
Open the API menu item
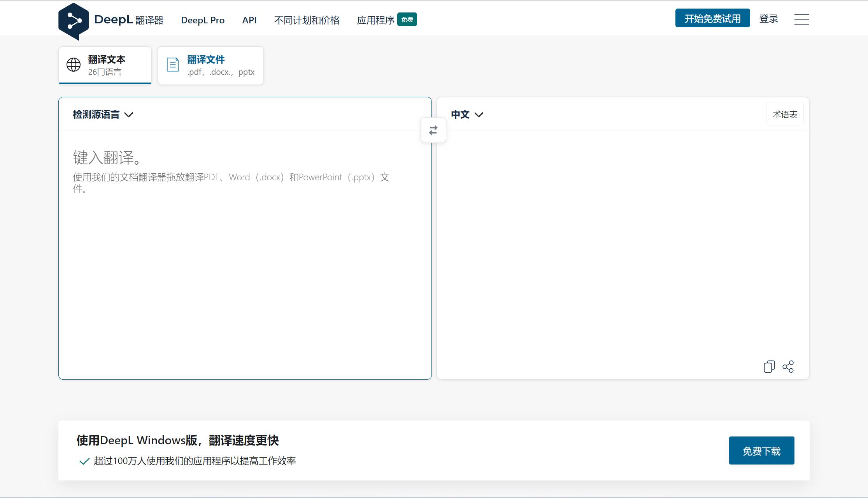(249, 20)
